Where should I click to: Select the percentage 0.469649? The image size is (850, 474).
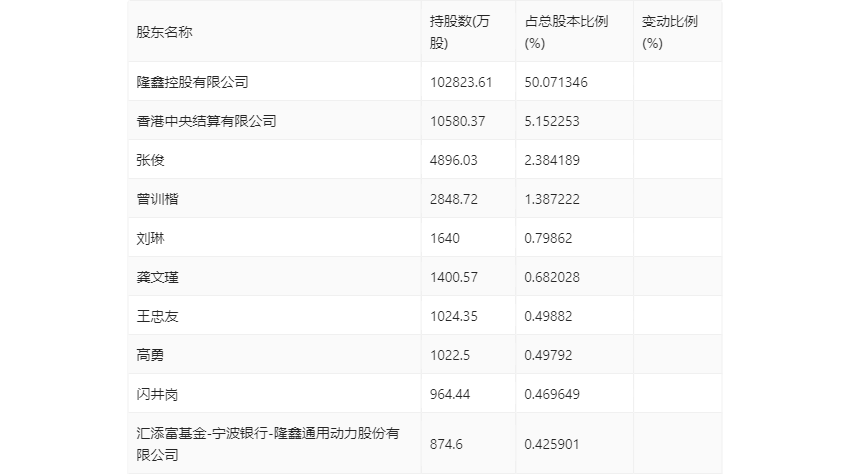point(552,394)
